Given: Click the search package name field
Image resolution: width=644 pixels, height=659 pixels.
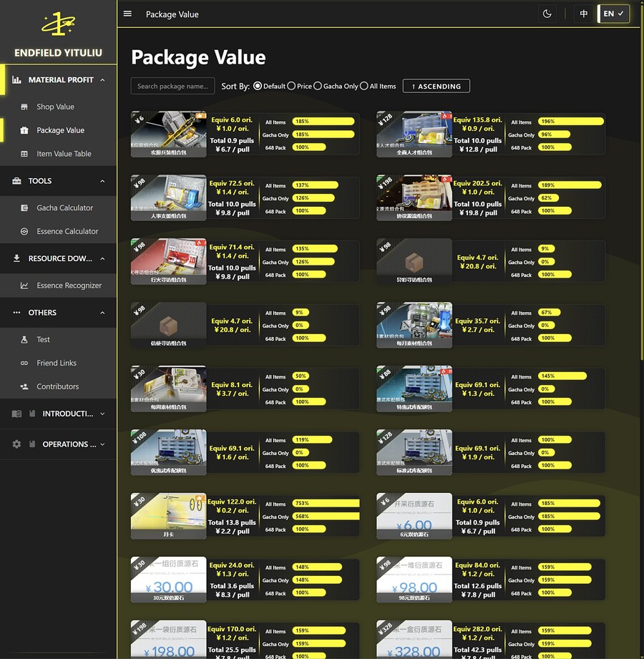Looking at the screenshot, I should point(172,86).
